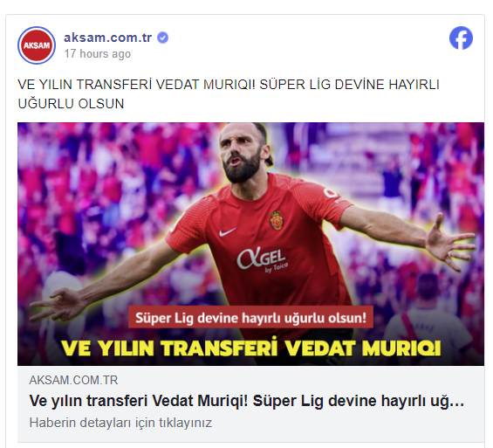Viewport: 493px width, 448px height.
Task: Click the AKSAM.COM.TR domain label
Action: click(x=73, y=381)
